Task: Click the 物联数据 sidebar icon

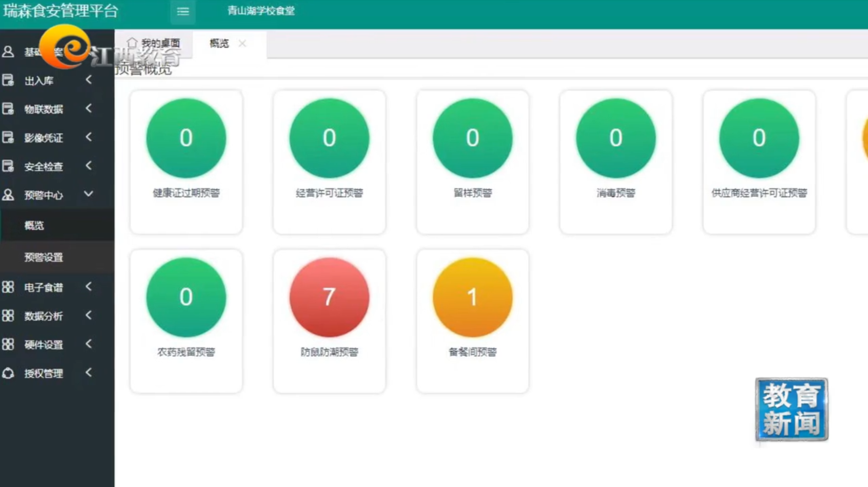Action: click(x=8, y=109)
